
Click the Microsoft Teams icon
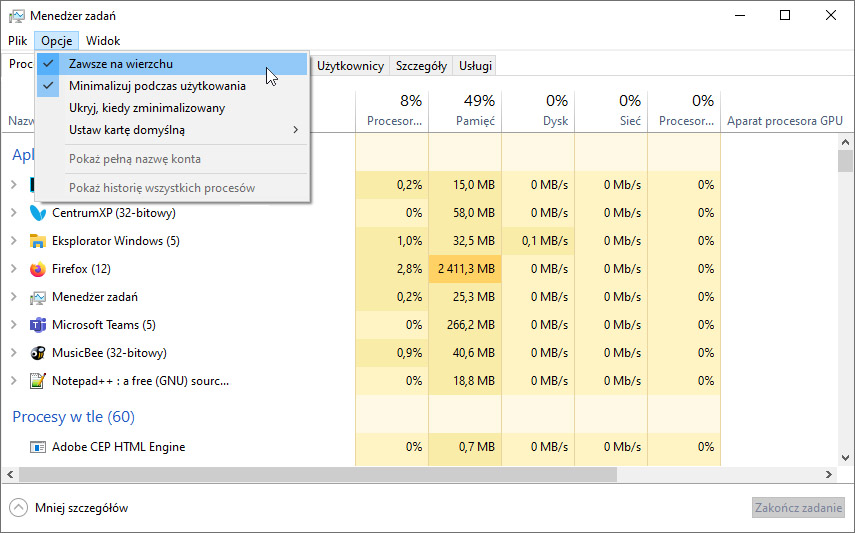tap(38, 325)
